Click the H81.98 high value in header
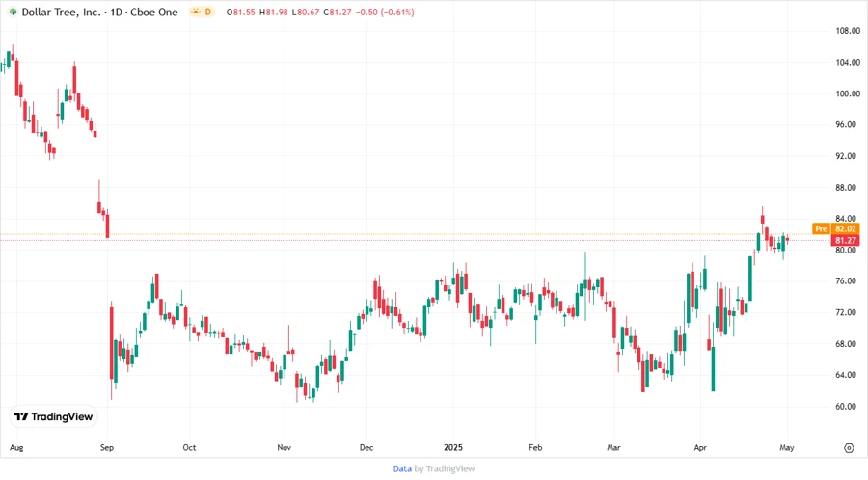This screenshot has height=480, width=868. tap(274, 13)
